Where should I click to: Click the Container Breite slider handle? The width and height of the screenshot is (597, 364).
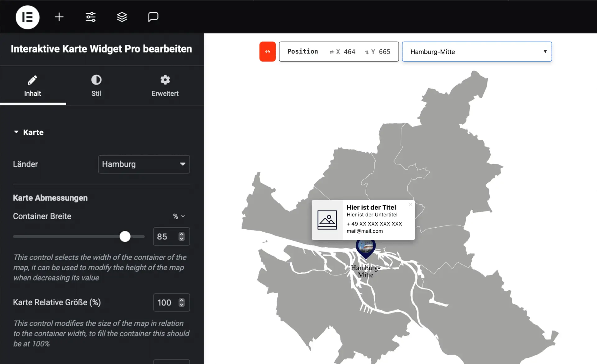click(x=125, y=237)
